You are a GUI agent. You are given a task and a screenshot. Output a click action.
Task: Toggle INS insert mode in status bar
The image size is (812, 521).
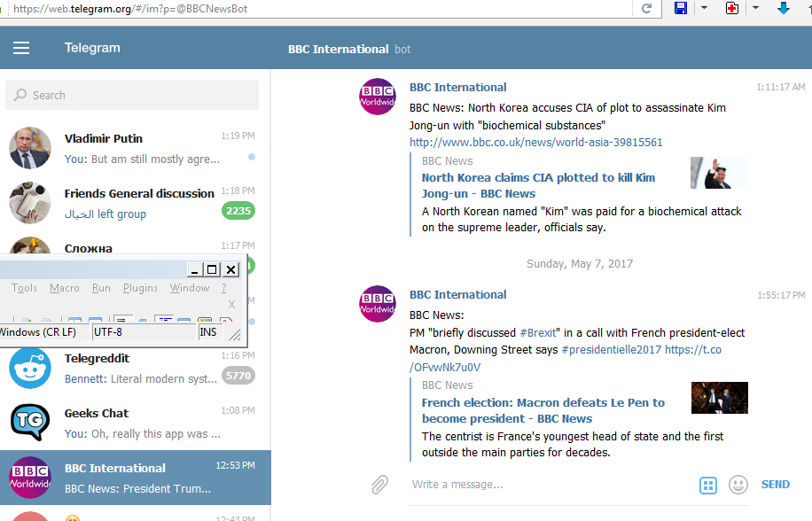(210, 332)
